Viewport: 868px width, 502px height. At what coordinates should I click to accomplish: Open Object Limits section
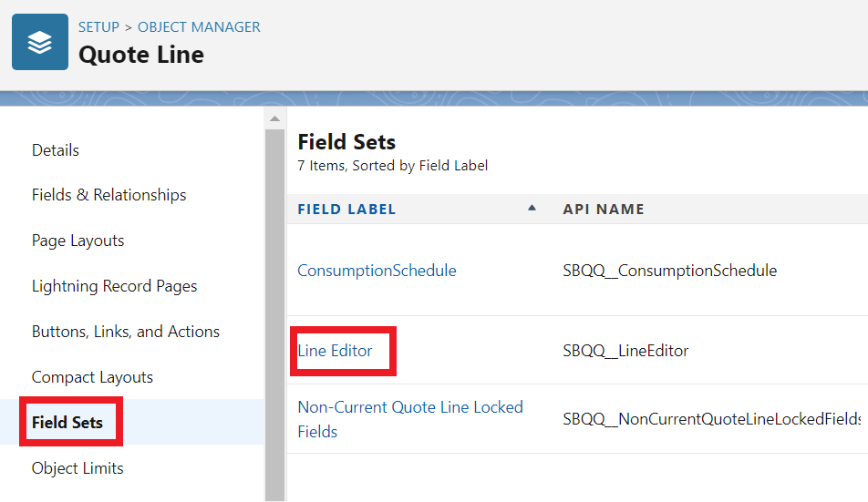tap(77, 468)
